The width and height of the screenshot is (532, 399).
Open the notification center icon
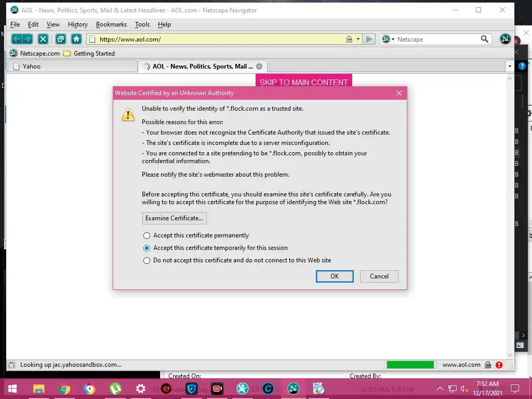click(x=515, y=389)
